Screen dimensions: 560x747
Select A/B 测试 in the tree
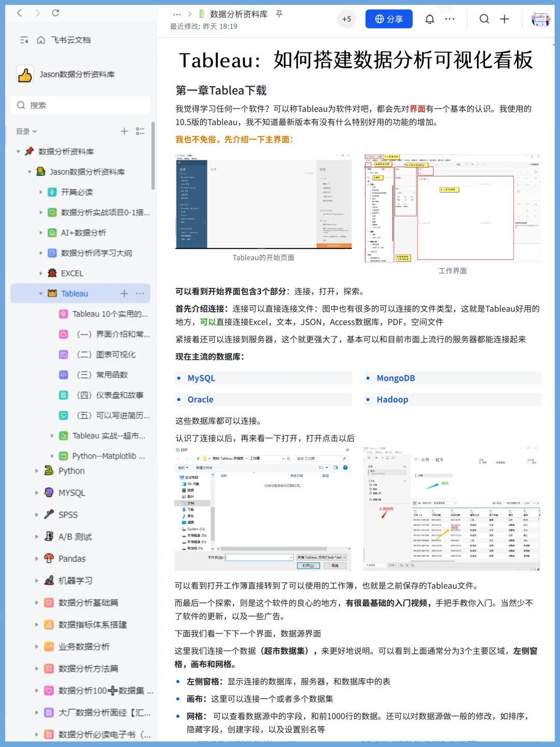75,537
